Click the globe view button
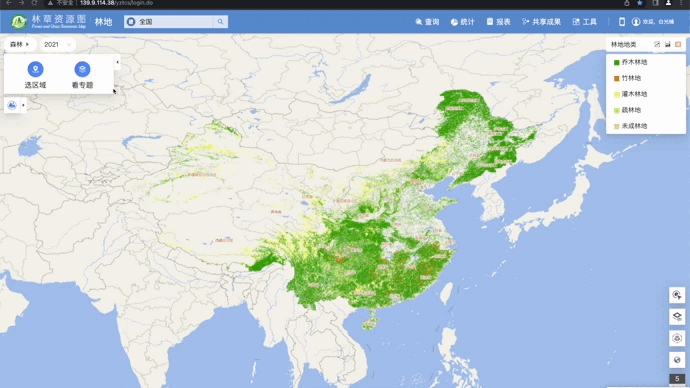Screen dimensions: 690x388 coord(677,360)
